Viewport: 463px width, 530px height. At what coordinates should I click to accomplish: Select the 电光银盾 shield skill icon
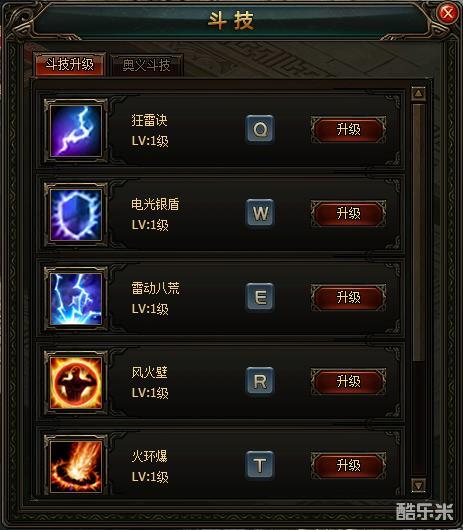[76, 215]
